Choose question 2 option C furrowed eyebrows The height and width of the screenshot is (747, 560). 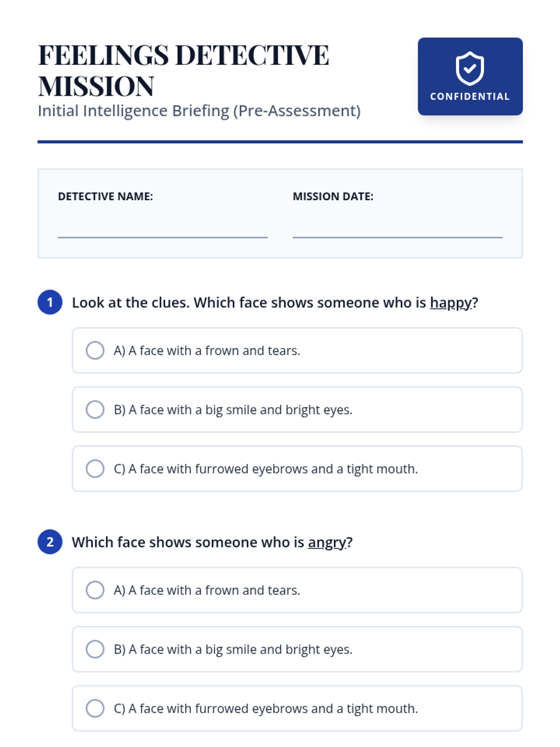tap(95, 708)
